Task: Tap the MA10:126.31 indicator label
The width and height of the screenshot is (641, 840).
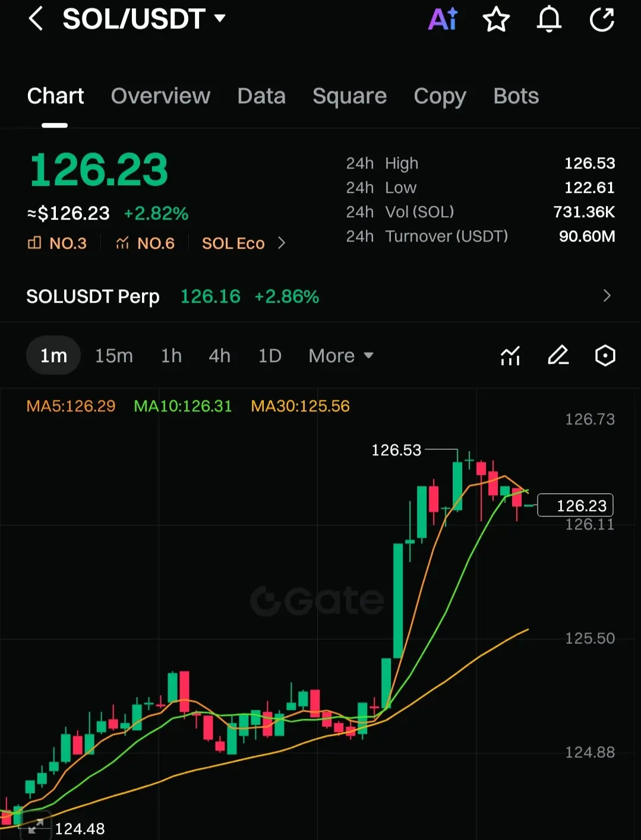Action: (x=182, y=406)
